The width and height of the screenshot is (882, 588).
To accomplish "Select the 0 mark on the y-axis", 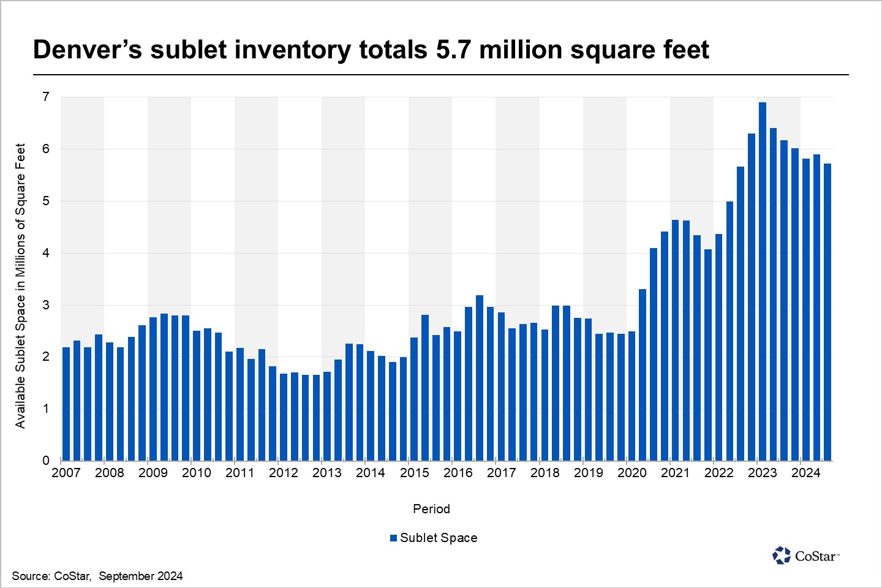I will coord(46,461).
